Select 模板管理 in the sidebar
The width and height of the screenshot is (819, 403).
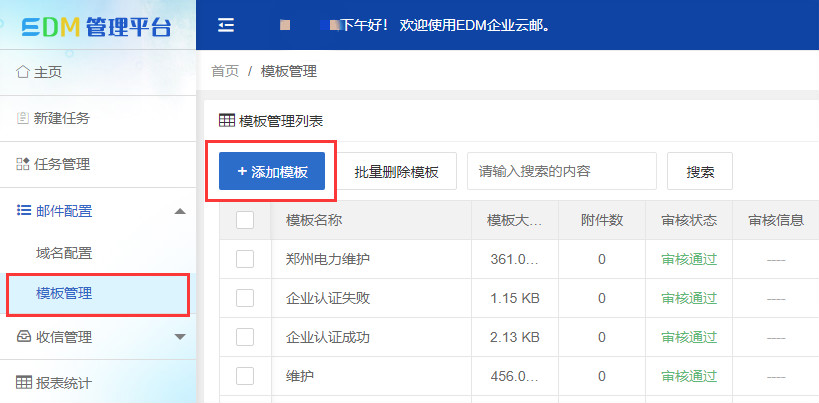coord(64,293)
